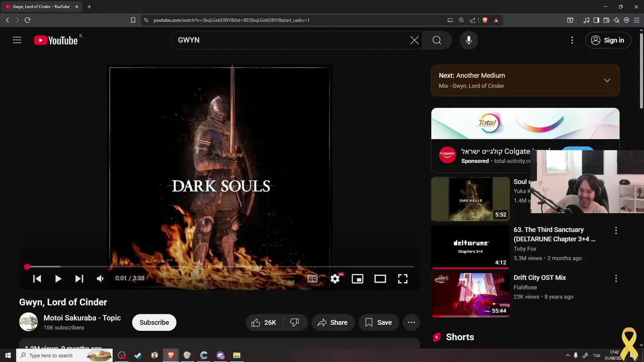
Task: Open Drift City OST Mix video
Action: click(x=540, y=278)
